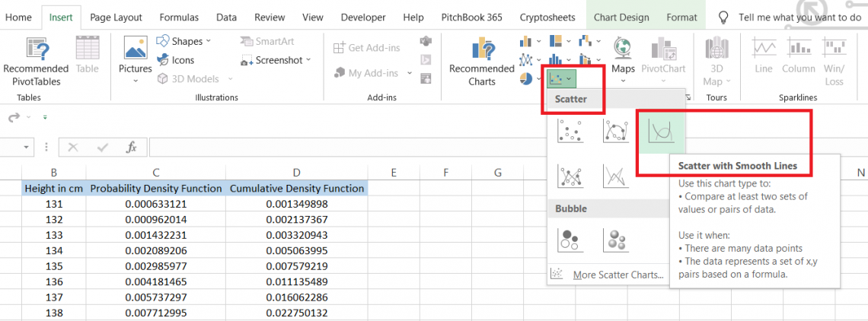Pick Scatter with Smooth Lines and Markers
This screenshot has width=868, height=321.
tap(615, 131)
